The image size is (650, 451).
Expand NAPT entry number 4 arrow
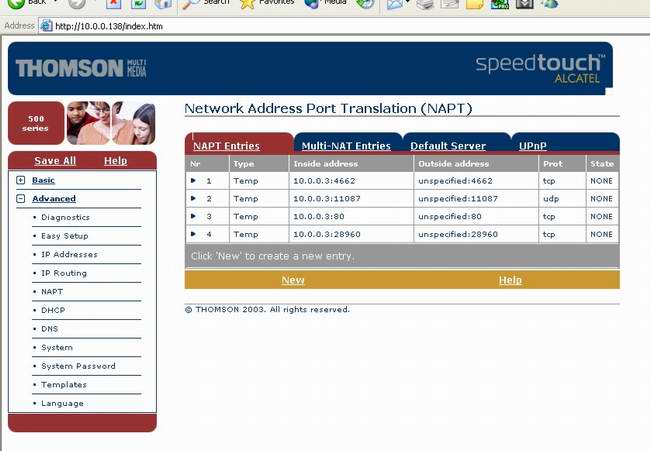[193, 234]
